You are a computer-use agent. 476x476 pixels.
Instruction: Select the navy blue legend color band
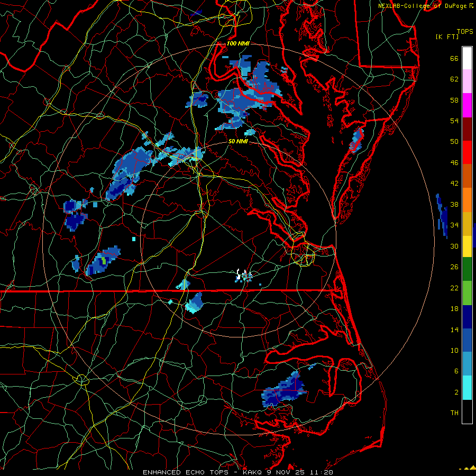pos(467,317)
